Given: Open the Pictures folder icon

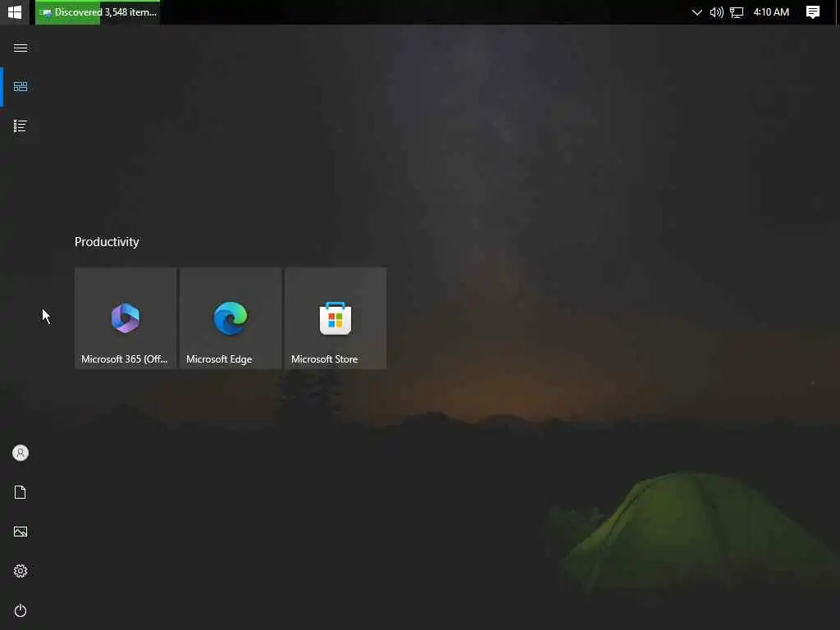Looking at the screenshot, I should coord(21,532).
